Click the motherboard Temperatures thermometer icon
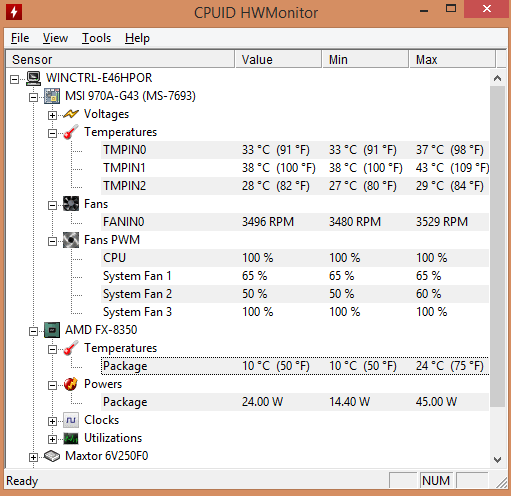 pos(71,132)
